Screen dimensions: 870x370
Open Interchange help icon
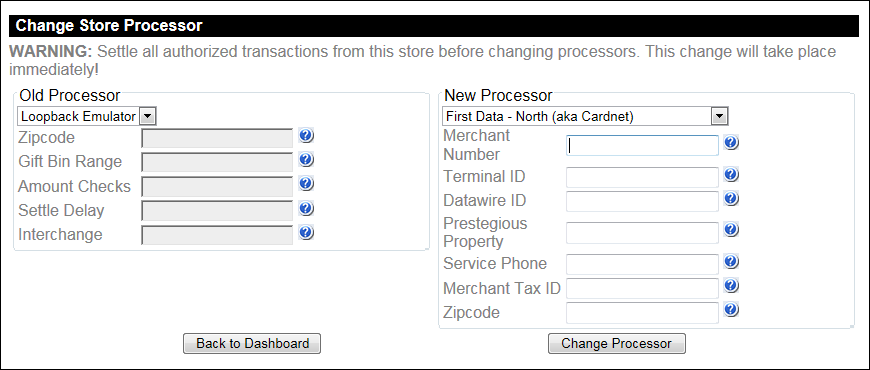(306, 232)
